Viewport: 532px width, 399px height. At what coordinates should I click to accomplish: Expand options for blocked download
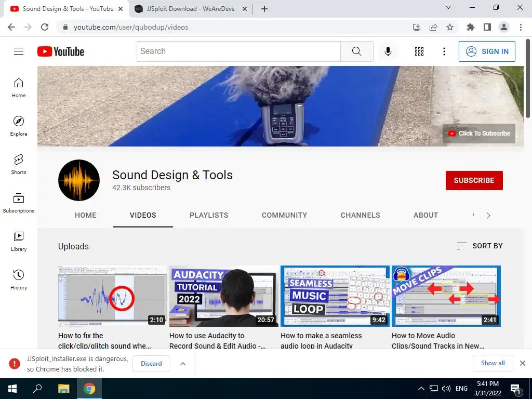point(182,364)
